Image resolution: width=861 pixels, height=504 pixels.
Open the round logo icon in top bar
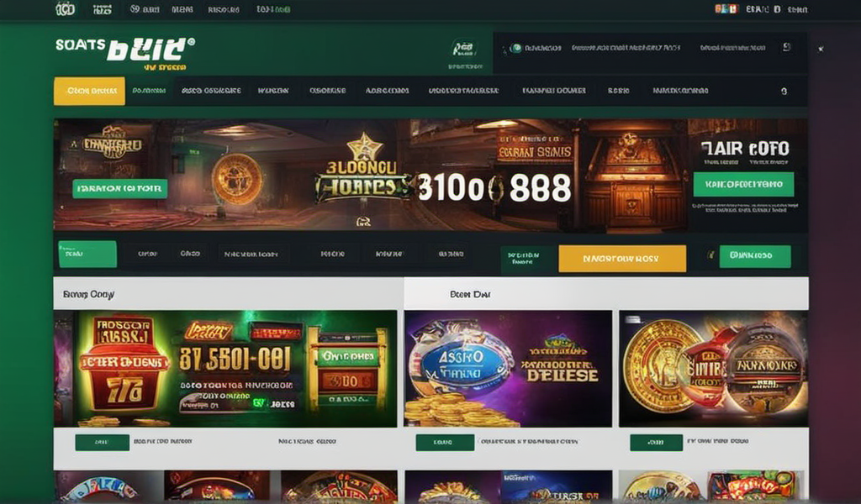point(66,8)
